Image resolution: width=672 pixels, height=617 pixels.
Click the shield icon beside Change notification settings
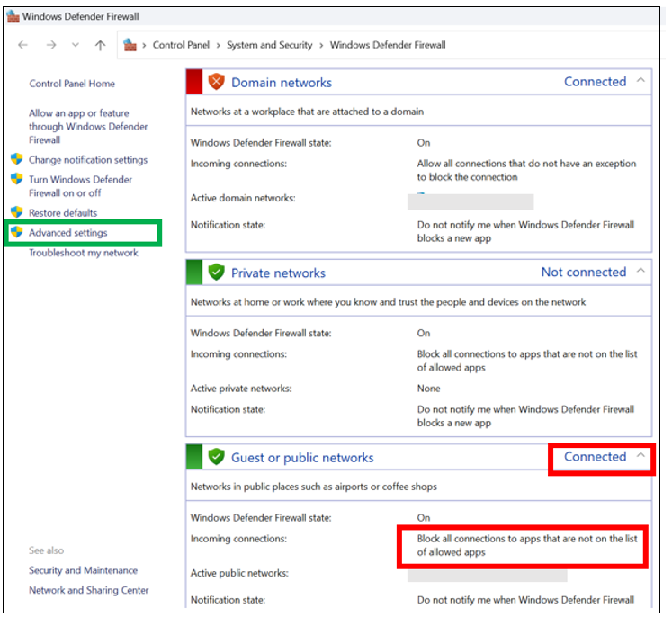click(x=16, y=160)
